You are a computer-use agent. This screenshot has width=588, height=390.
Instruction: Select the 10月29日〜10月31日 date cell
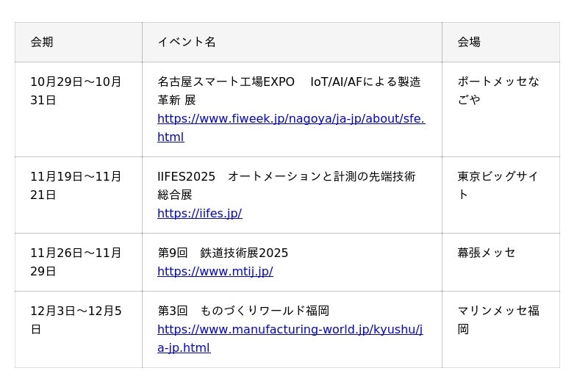click(76, 90)
